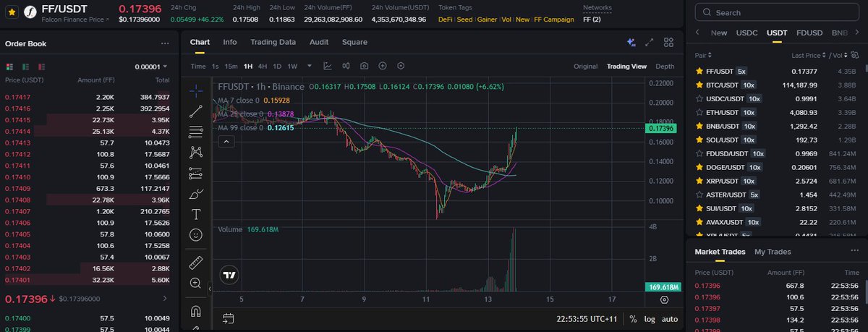
Task: Select the text annotation tool
Action: pyautogui.click(x=195, y=214)
